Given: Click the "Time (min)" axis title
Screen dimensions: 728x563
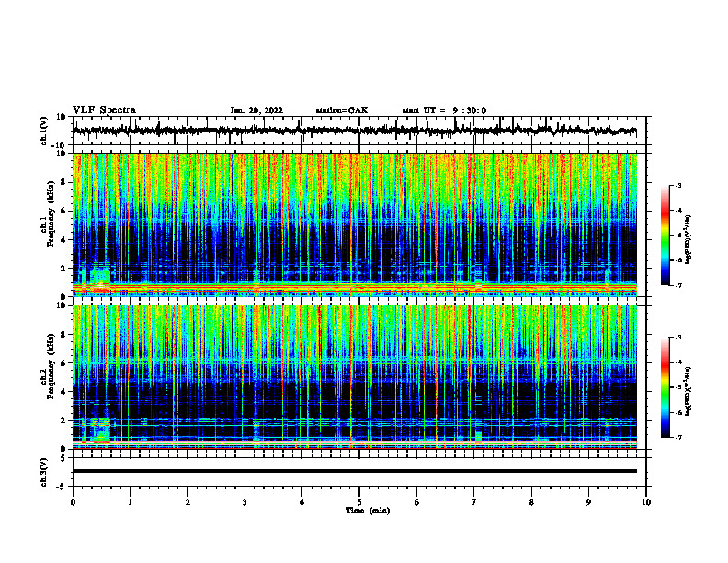Looking at the screenshot, I should click(x=368, y=511).
